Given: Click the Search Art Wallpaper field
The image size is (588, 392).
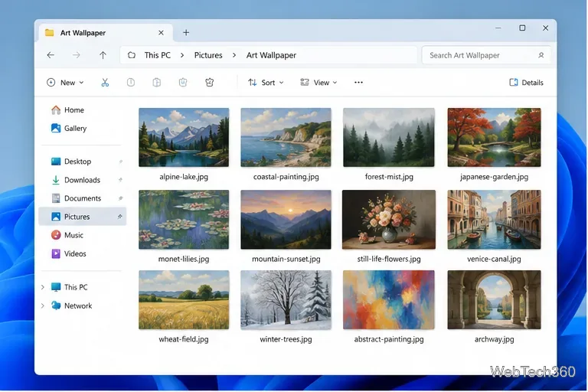Looking at the screenshot, I should pos(486,55).
